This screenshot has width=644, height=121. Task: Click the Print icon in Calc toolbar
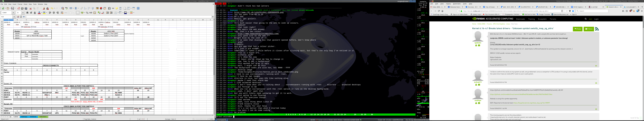(22, 8)
